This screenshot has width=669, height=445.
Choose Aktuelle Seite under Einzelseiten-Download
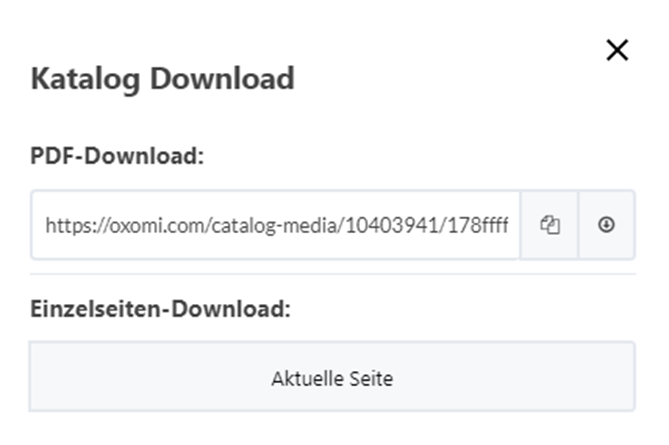pyautogui.click(x=332, y=378)
